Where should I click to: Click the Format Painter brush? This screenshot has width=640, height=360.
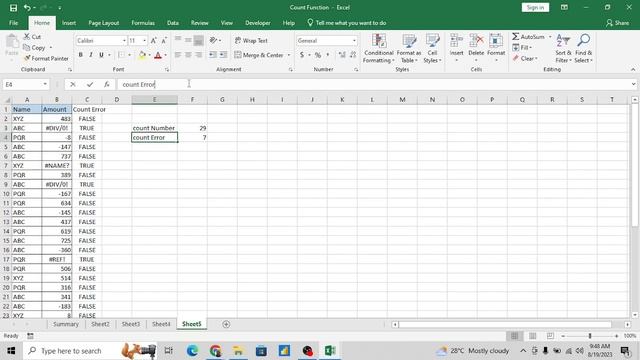point(27,58)
